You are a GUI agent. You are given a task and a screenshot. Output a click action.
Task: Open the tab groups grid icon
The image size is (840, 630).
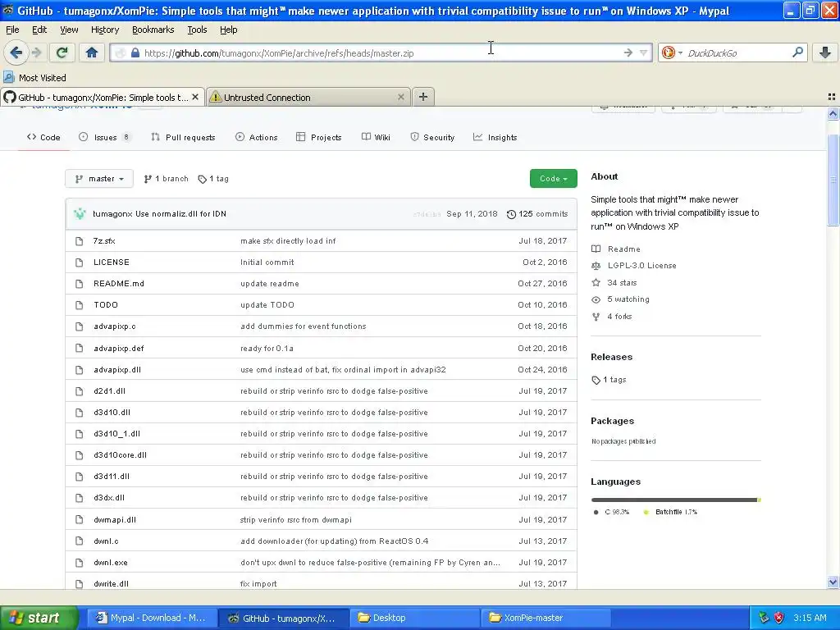coord(832,97)
